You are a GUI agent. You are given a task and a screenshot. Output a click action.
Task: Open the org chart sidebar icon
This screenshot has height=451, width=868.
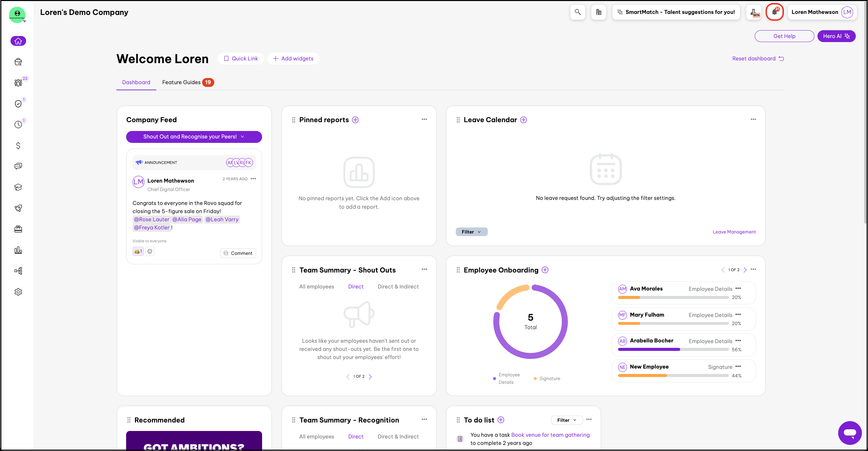tap(18, 271)
